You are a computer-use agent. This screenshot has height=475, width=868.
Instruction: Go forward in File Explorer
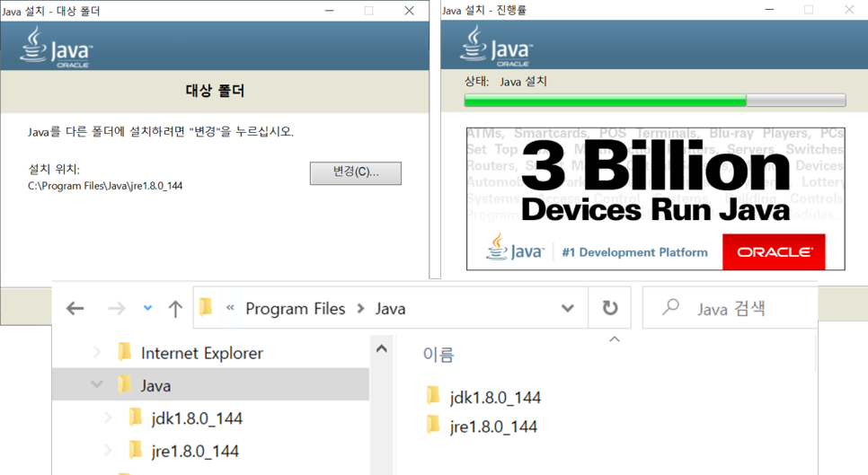[x=116, y=308]
